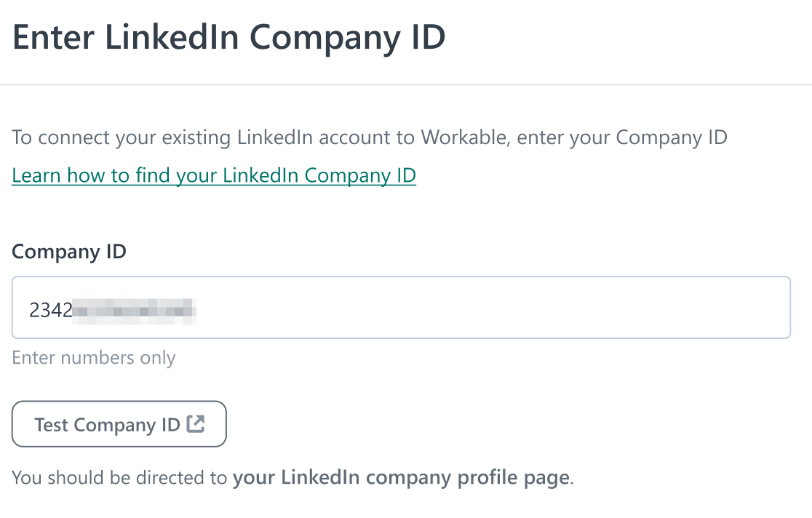Click the bold LinkedIn company profile page text
Viewport: 812px width, 518px height.
[x=401, y=477]
